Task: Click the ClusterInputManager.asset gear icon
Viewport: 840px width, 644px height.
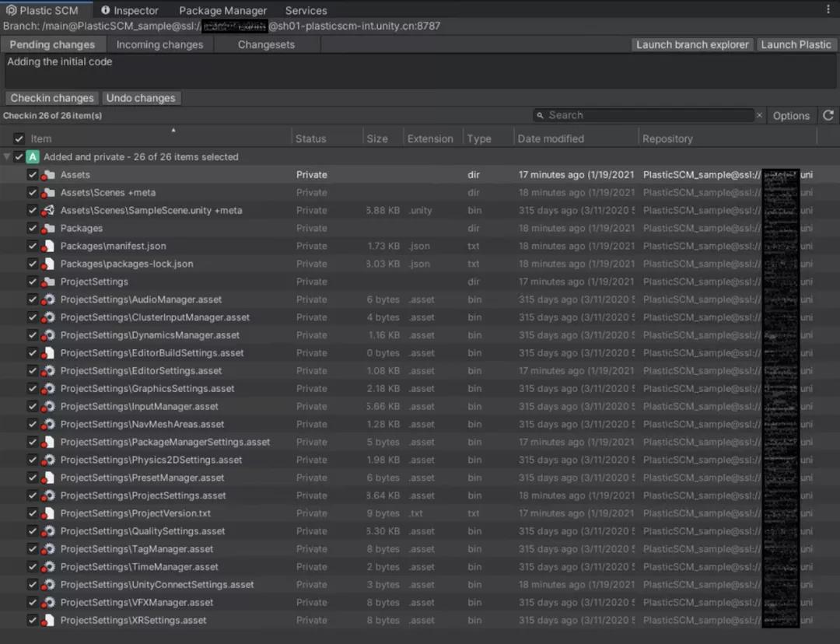Action: (x=48, y=317)
